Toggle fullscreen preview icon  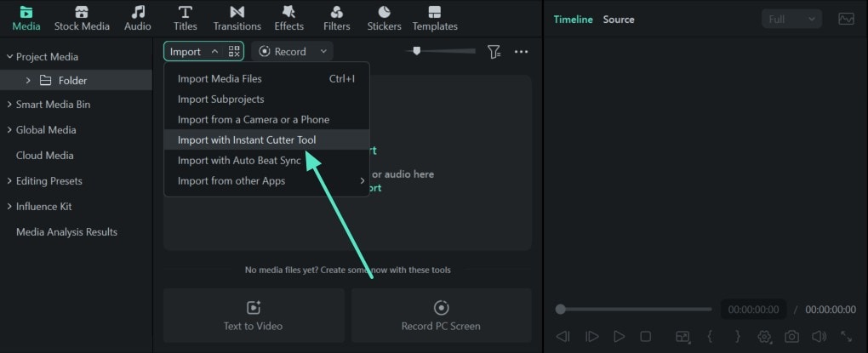point(847,336)
